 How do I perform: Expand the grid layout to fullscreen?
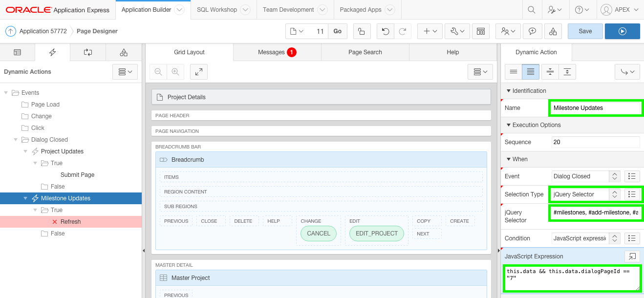click(199, 72)
